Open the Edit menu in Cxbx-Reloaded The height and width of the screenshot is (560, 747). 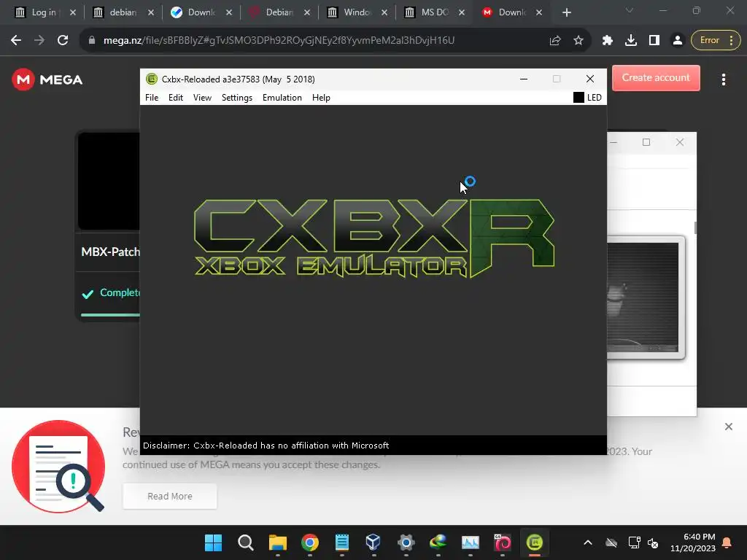(x=175, y=98)
